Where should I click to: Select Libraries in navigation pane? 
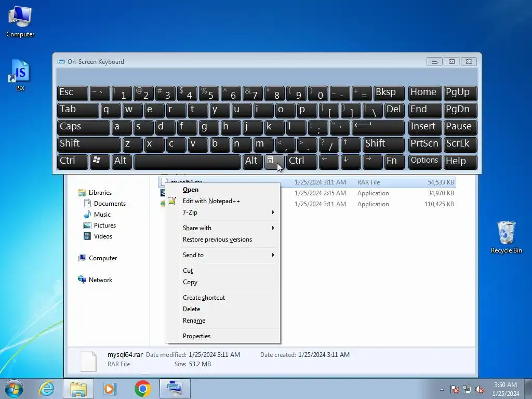pos(95,193)
